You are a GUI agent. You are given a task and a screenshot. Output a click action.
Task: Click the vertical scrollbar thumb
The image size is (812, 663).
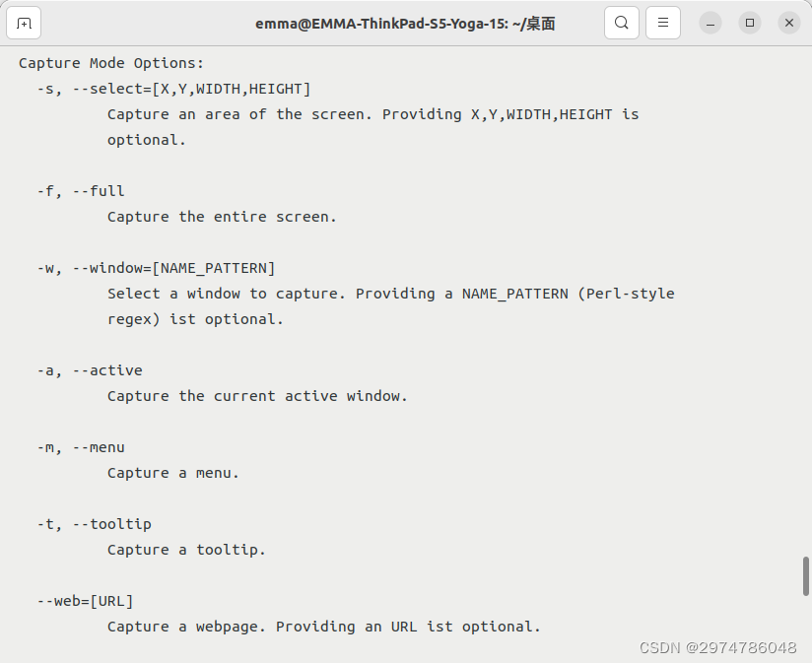click(806, 576)
